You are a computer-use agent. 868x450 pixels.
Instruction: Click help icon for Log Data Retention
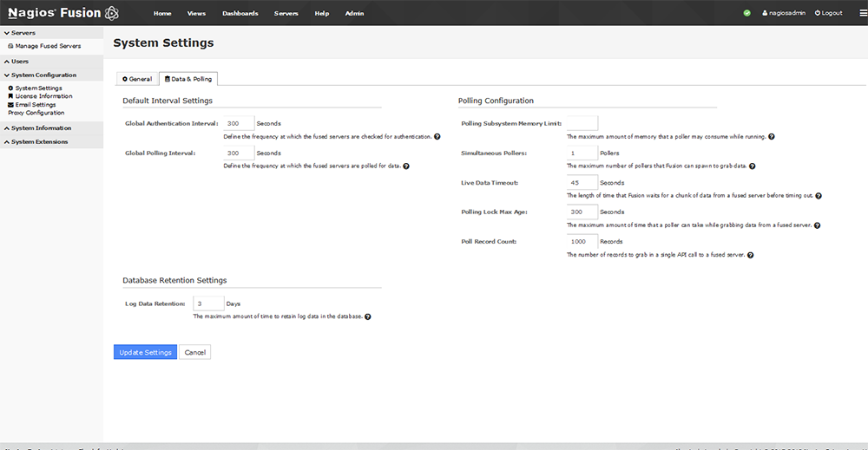point(368,316)
